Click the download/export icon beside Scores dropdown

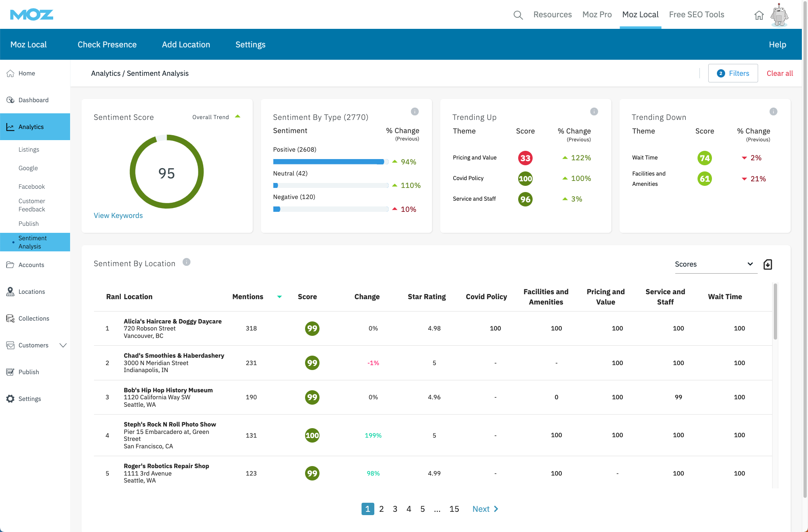(768, 264)
